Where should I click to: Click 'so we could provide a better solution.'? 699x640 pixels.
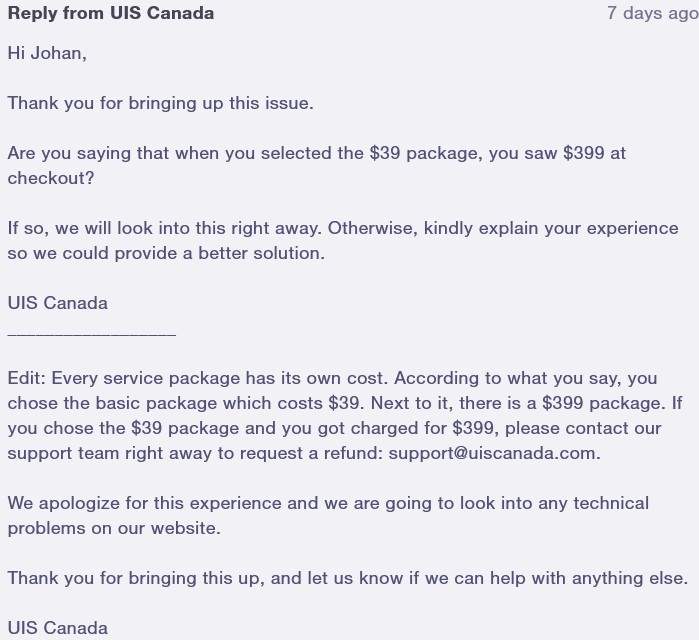(x=166, y=253)
